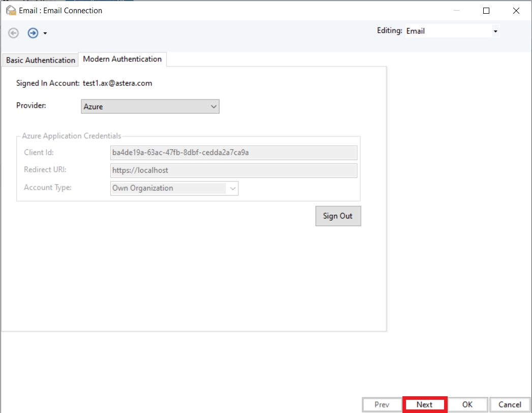The height and width of the screenshot is (413, 532).
Task: Click signed-in account test1.ax@astera.com text
Action: pos(117,83)
